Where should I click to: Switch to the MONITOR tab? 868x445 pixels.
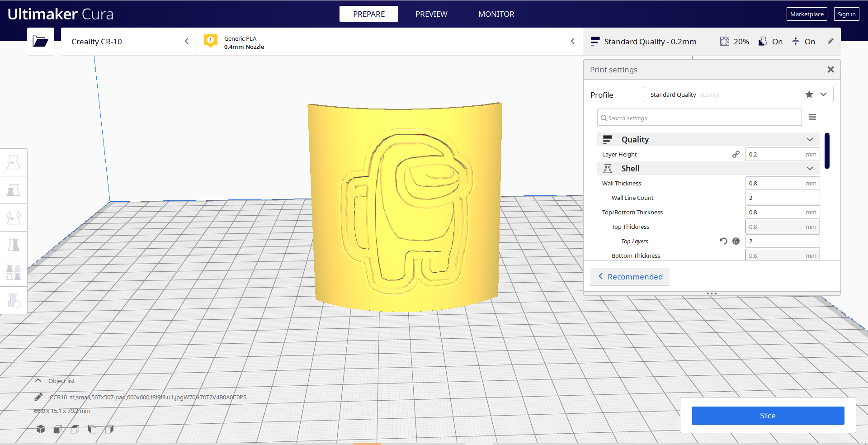[496, 14]
